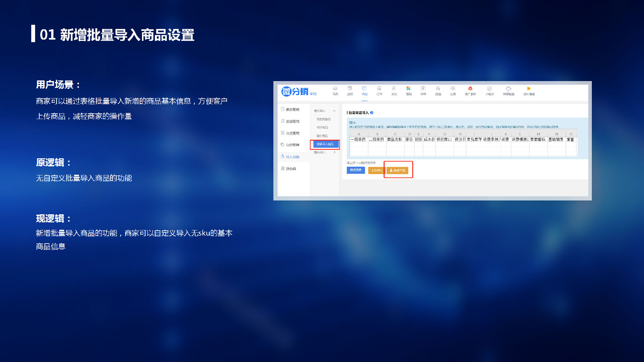The image size is (644, 362).
Task: Click the colorful 营销 marketing icon
Action: (x=408, y=88)
